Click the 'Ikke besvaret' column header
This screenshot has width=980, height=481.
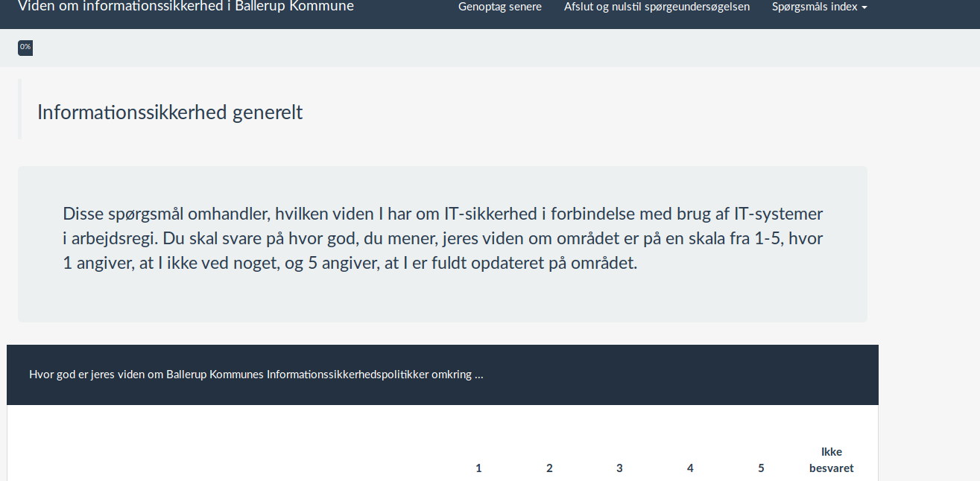coord(832,460)
